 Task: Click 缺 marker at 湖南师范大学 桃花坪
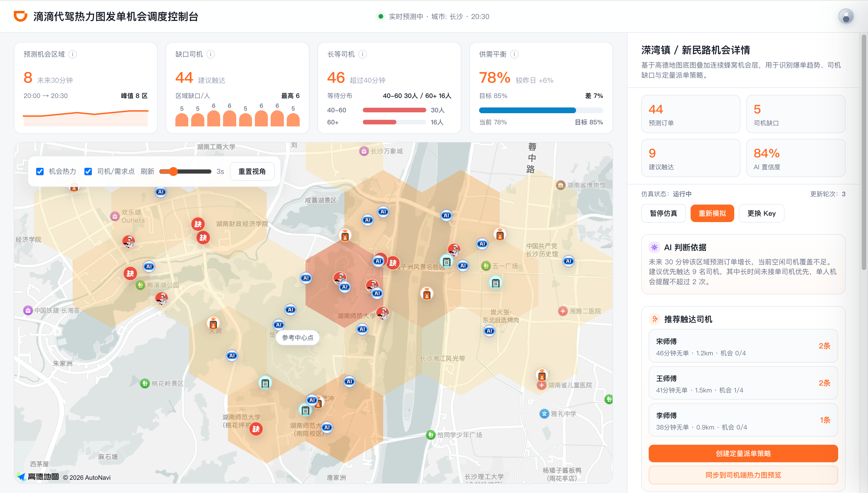point(256,429)
